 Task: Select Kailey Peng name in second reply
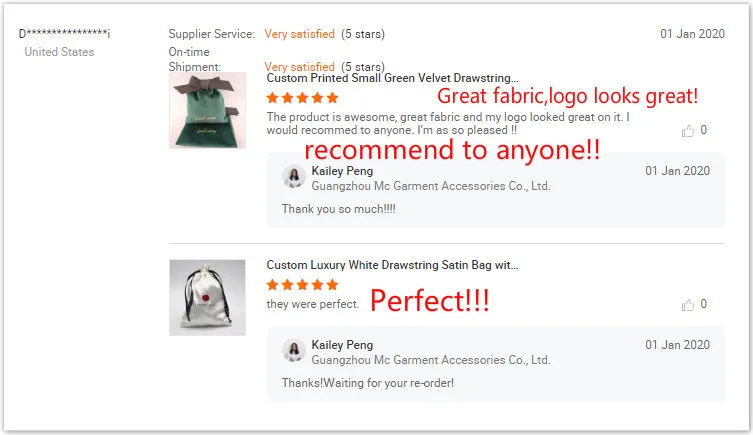pyautogui.click(x=342, y=345)
